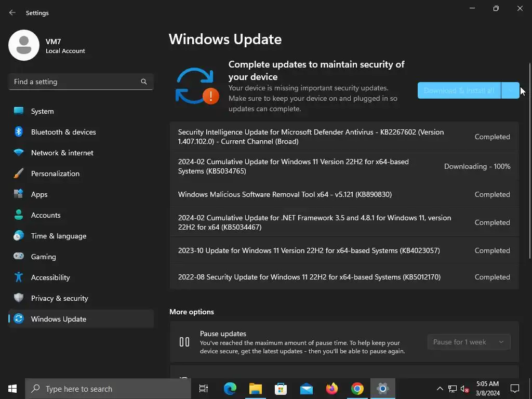This screenshot has width=532, height=399.
Task: Click Download & install all button
Action: tap(459, 90)
